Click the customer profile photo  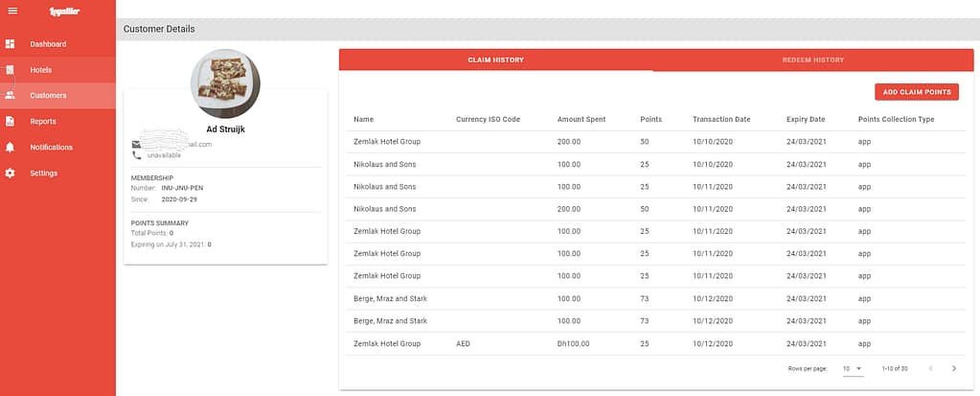[225, 83]
